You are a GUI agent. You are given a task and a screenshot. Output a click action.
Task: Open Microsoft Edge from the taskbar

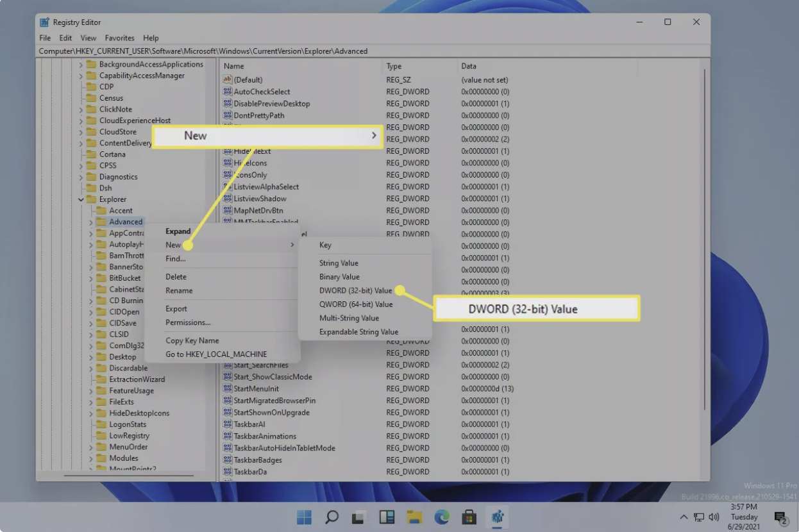(442, 517)
